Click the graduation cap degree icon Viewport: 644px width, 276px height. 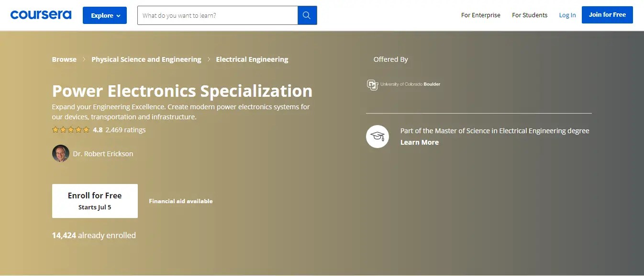coord(378,137)
